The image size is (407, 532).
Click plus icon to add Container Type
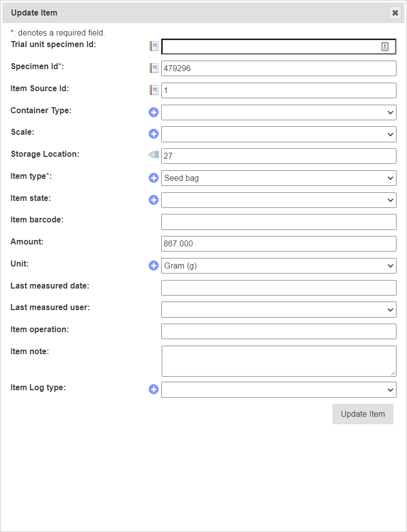click(x=154, y=112)
